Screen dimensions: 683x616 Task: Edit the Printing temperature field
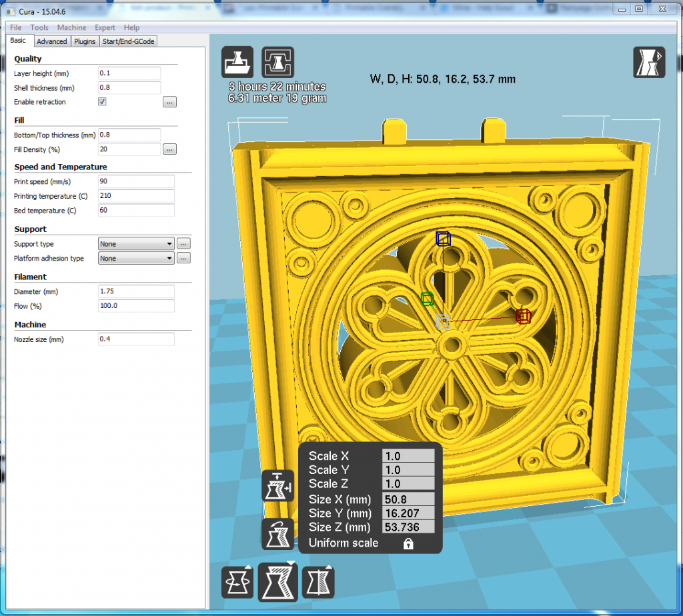pyautogui.click(x=136, y=195)
